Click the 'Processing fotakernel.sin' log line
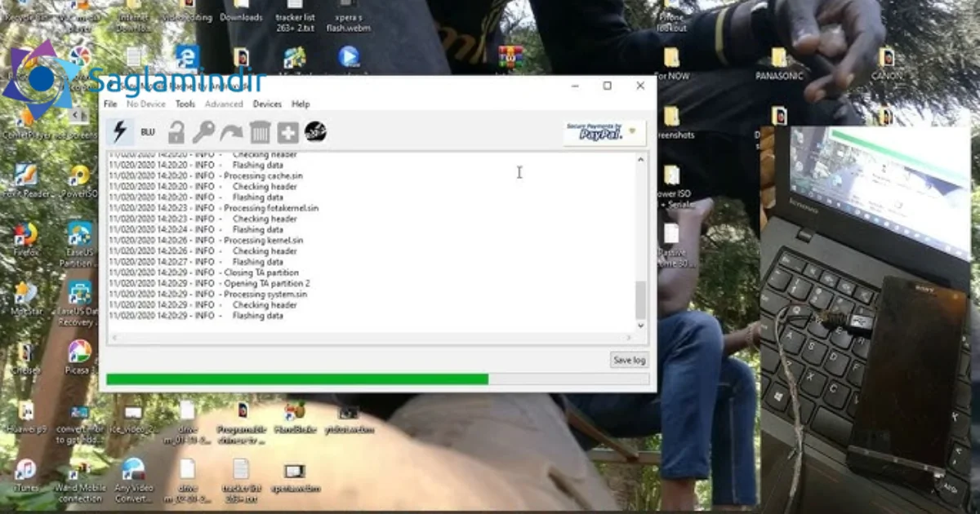980x514 pixels. (x=214, y=208)
